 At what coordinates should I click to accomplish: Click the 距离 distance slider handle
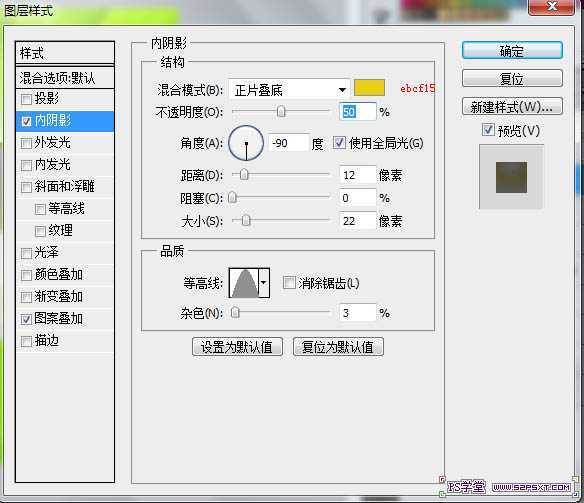(244, 174)
